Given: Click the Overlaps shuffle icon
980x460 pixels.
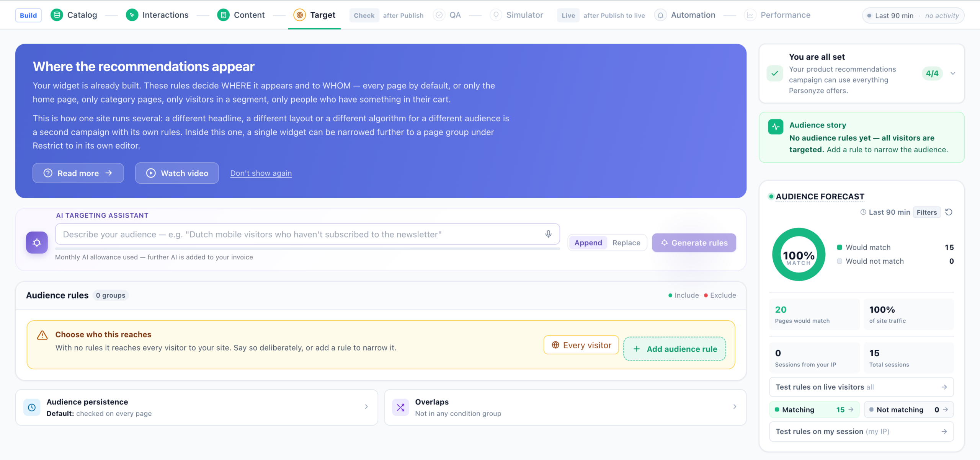Looking at the screenshot, I should click(x=400, y=408).
